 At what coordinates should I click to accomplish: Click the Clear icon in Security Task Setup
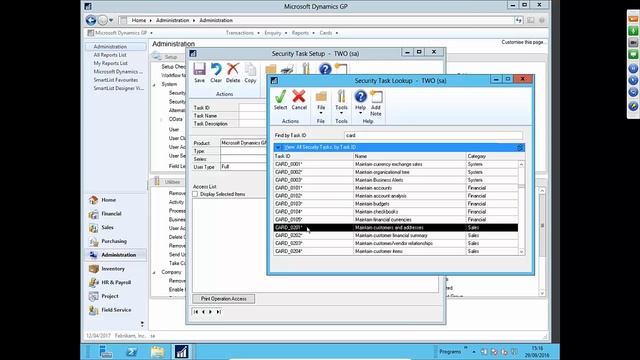[216, 69]
